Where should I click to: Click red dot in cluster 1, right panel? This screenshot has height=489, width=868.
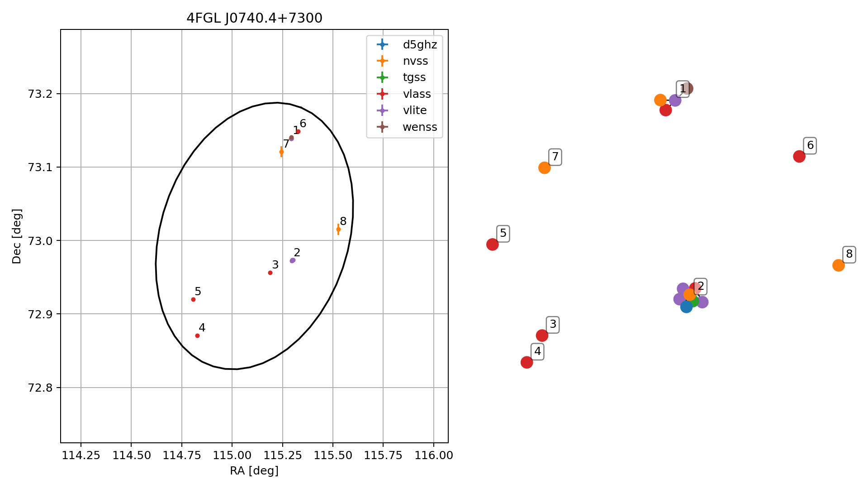pos(665,110)
